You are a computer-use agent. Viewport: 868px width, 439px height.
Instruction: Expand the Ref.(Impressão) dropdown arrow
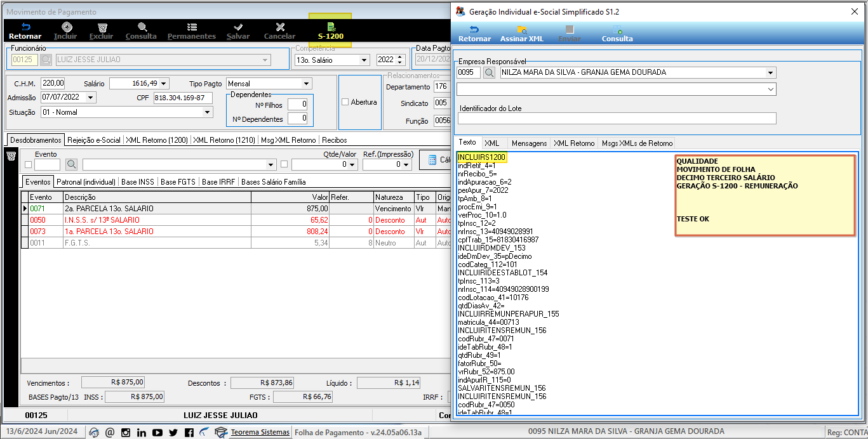pyautogui.click(x=406, y=164)
